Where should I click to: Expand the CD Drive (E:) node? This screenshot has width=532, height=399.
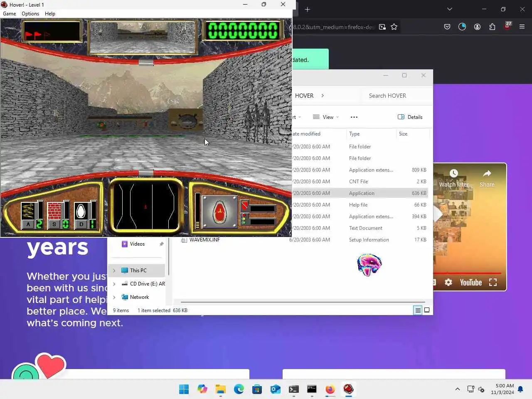coord(114,284)
